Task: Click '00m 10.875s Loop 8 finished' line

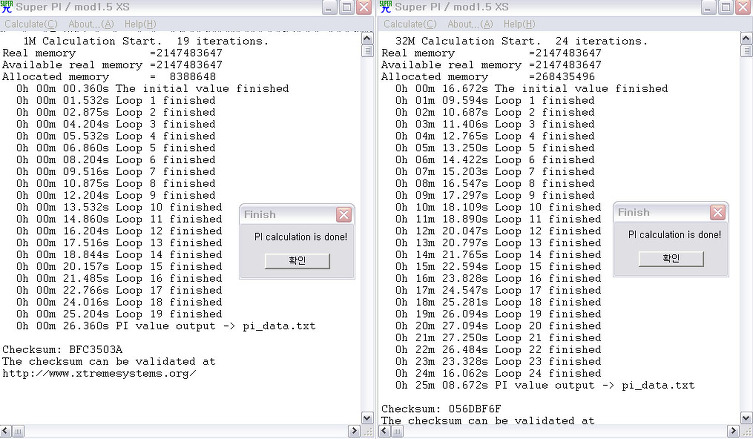Action: click(x=116, y=183)
